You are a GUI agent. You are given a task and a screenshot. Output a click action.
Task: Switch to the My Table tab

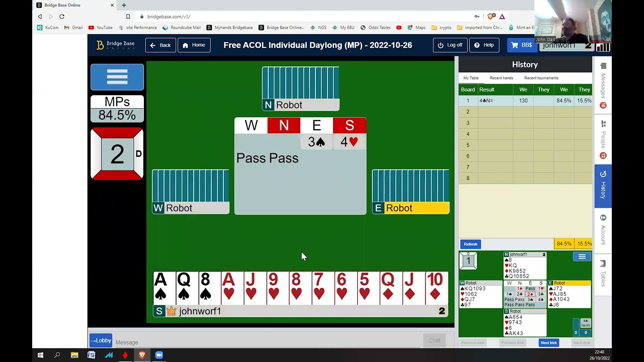tap(471, 78)
